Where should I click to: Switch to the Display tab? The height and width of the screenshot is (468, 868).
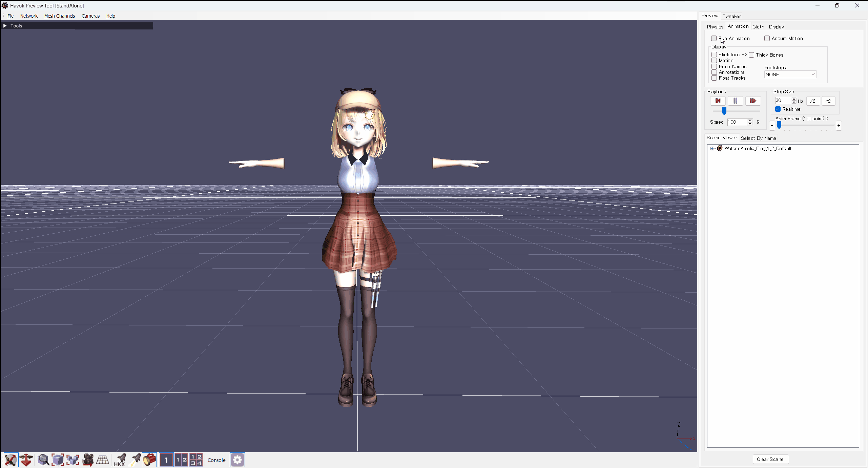776,27
